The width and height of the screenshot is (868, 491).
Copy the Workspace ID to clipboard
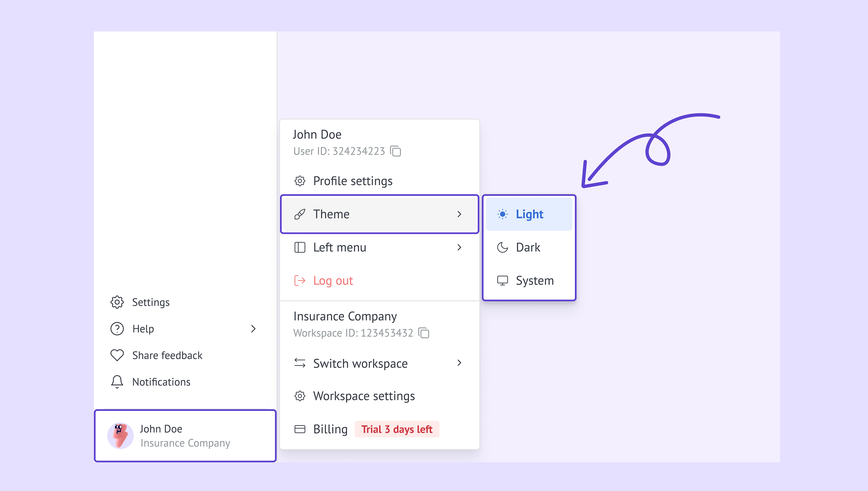tap(423, 333)
